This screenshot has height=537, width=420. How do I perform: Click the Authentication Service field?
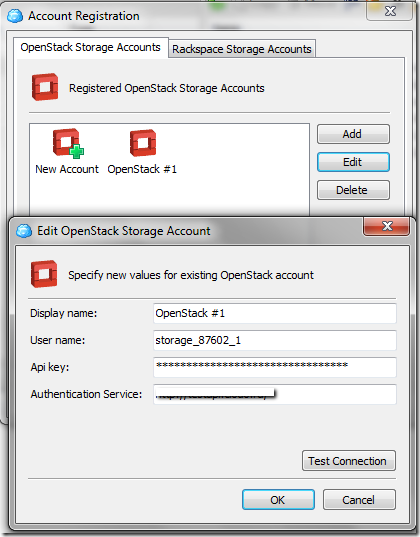coord(275,394)
